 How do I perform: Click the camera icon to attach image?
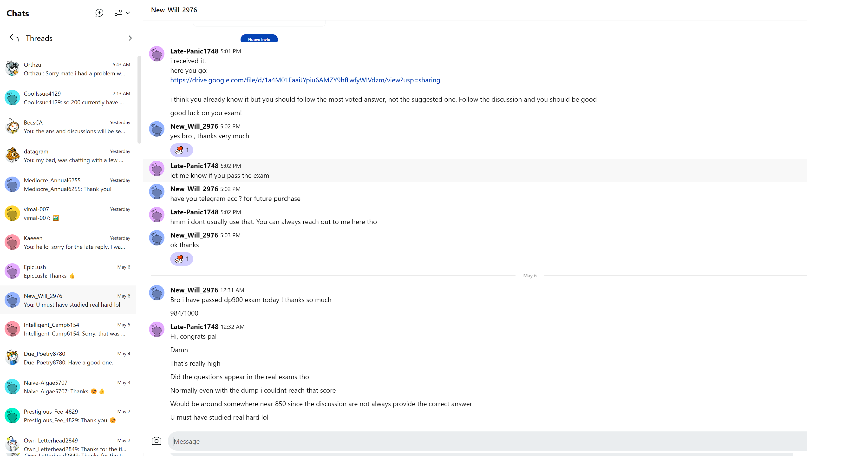click(156, 441)
